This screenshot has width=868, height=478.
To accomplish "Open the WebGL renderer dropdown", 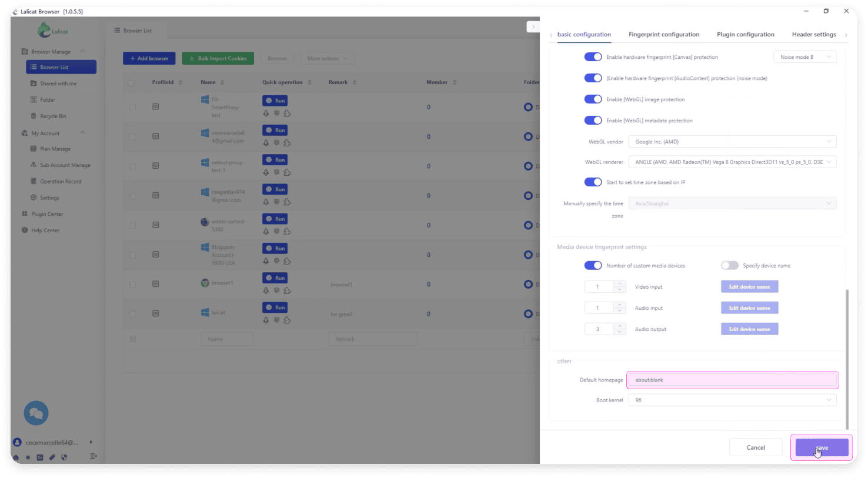I will 732,162.
